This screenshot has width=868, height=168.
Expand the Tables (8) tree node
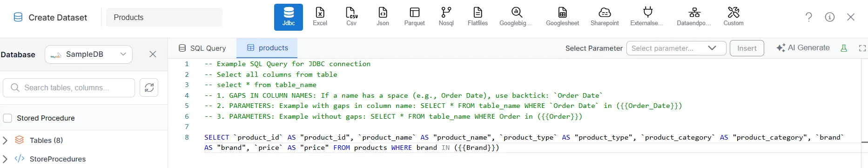pos(5,140)
